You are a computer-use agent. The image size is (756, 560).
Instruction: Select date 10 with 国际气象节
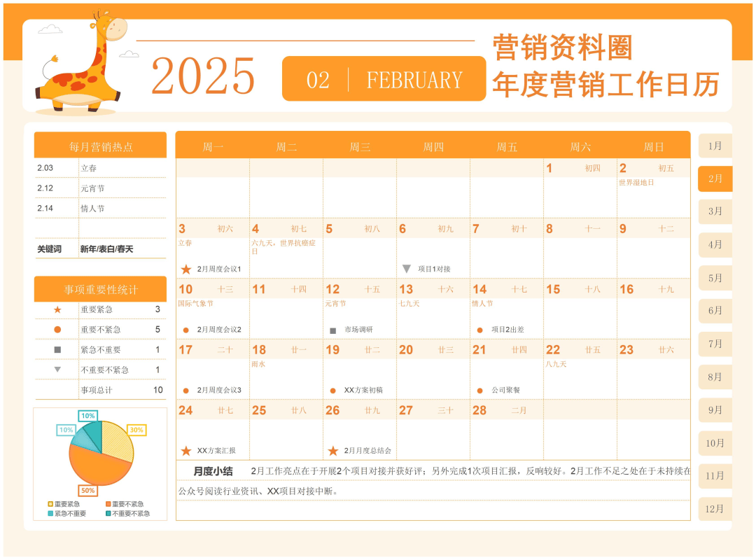point(213,309)
